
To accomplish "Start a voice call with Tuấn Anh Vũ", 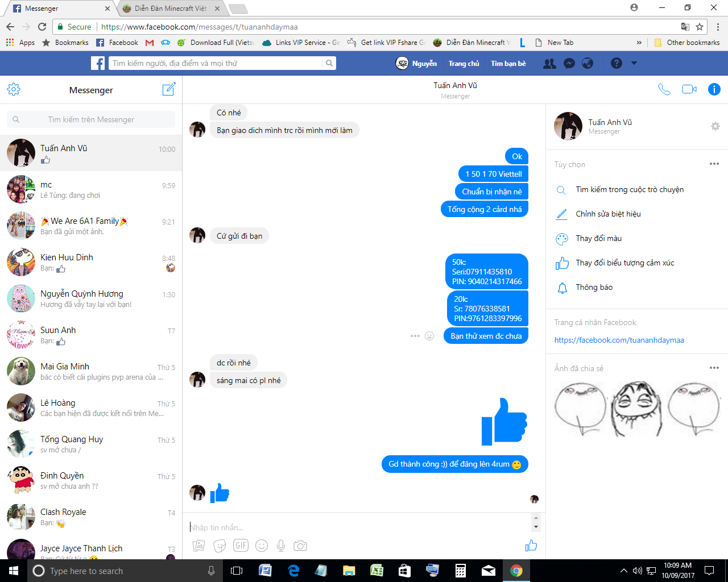I will [x=664, y=89].
